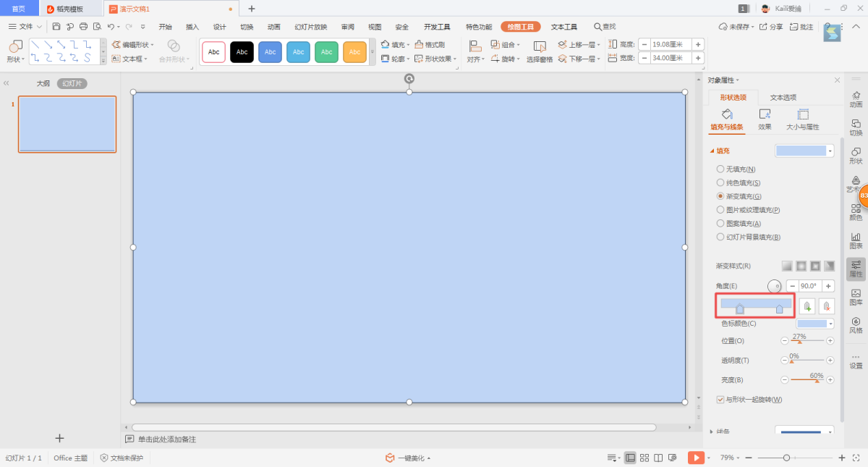Select the black Abc shape style
This screenshot has height=467, width=868.
tap(242, 52)
